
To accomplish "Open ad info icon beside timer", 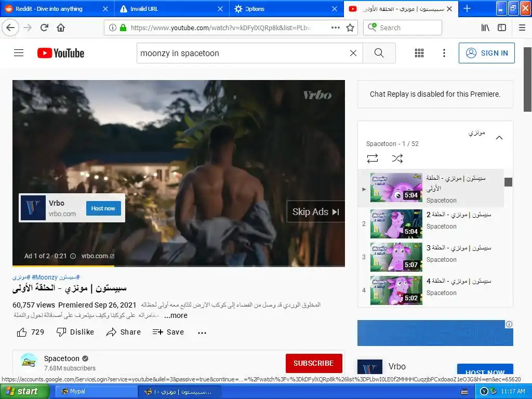I will [x=73, y=256].
